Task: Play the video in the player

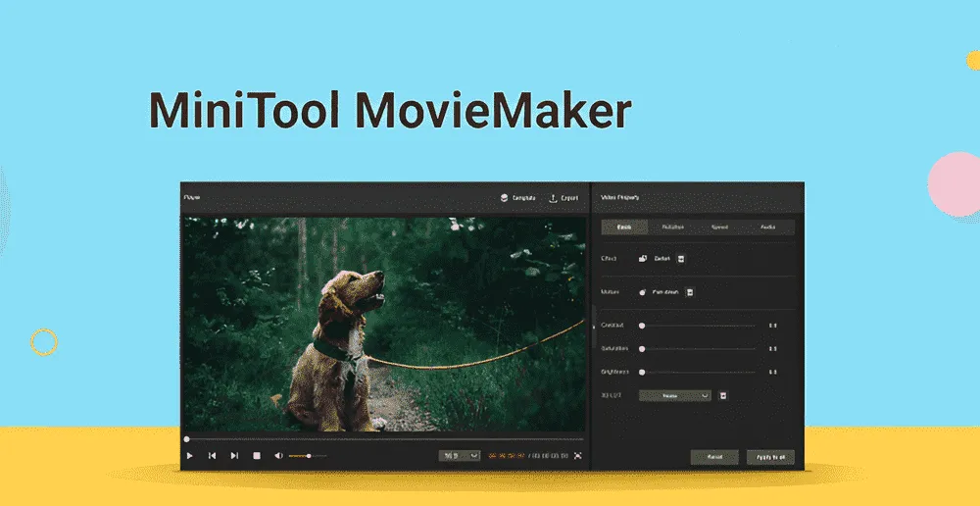Action: (190, 456)
